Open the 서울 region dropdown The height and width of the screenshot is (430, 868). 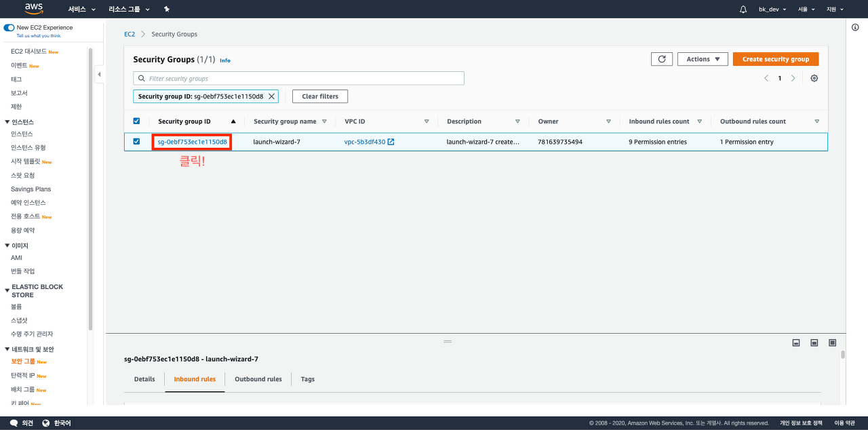point(806,9)
